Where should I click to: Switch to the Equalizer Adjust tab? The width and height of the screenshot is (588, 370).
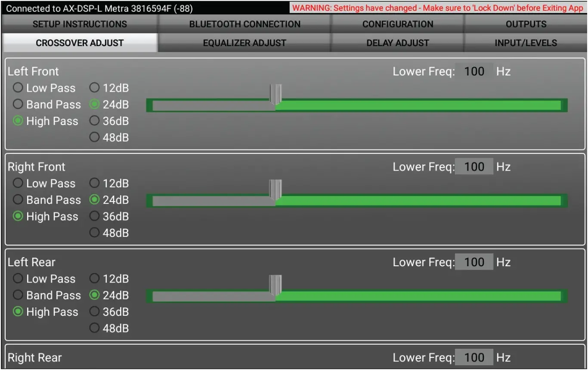click(x=244, y=43)
